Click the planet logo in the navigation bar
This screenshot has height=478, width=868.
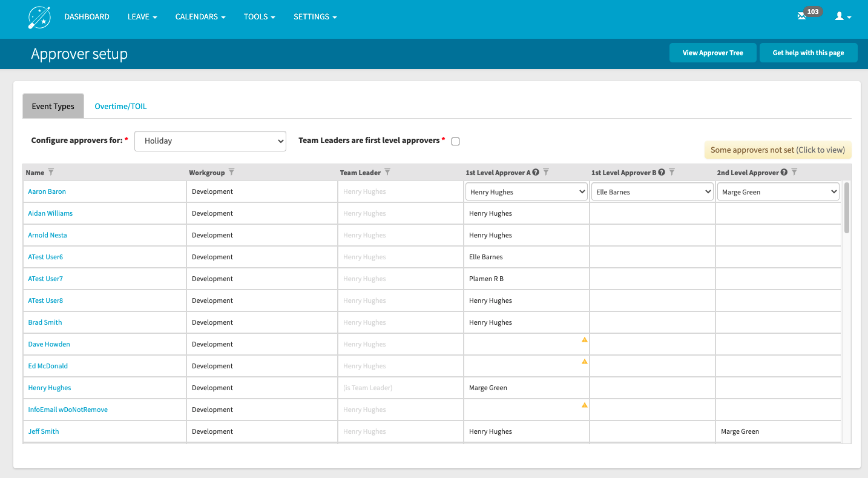39,16
